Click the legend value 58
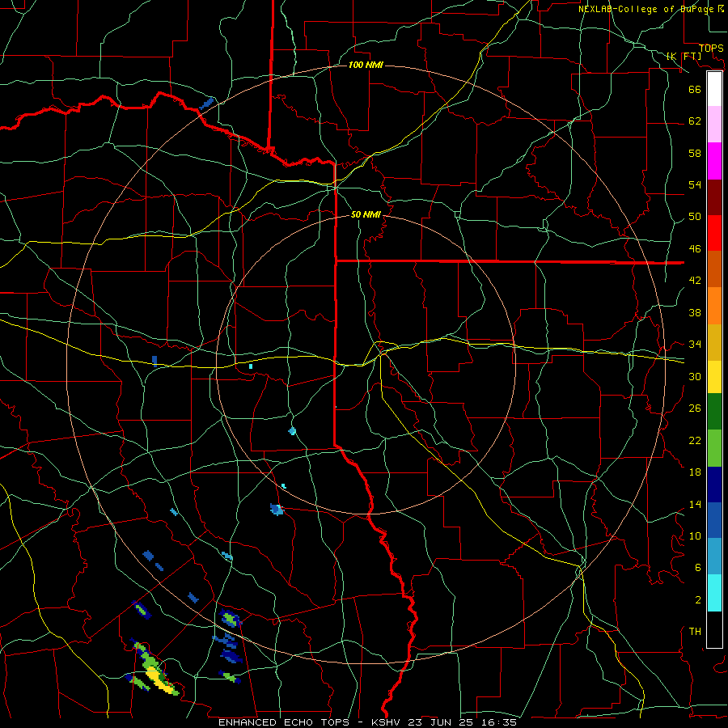The height and width of the screenshot is (728, 728). click(x=695, y=153)
